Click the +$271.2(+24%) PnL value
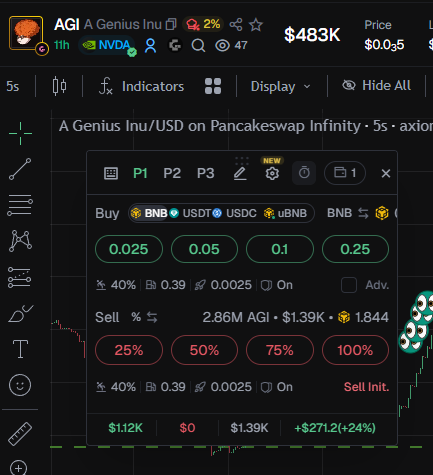The image size is (433, 475). coord(335,428)
